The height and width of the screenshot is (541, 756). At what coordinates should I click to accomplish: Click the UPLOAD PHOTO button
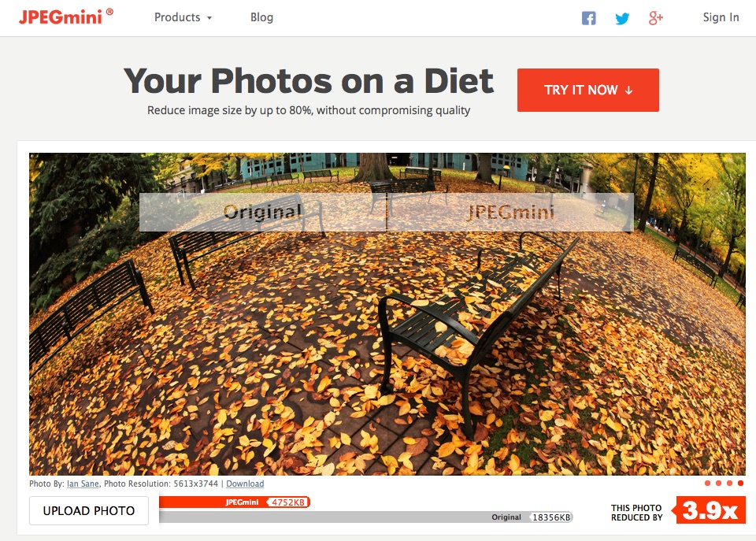89,510
